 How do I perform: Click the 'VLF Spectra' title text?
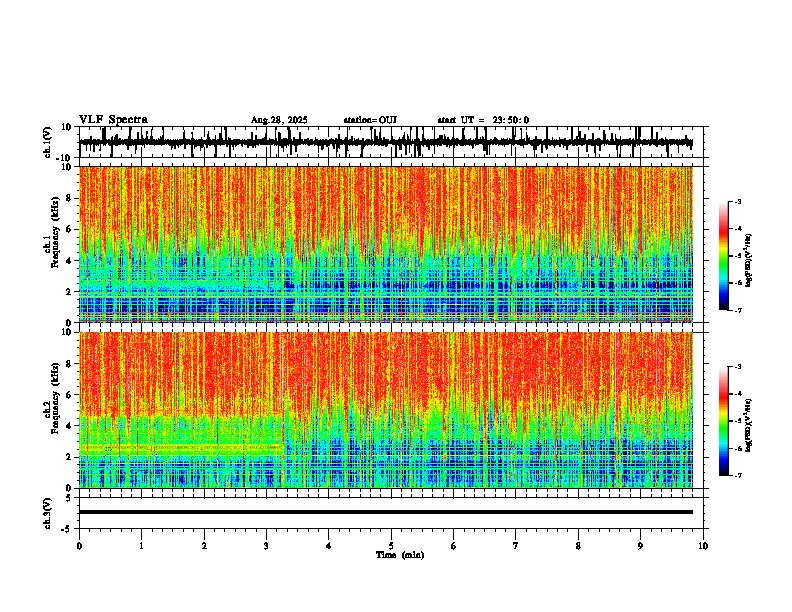point(113,120)
